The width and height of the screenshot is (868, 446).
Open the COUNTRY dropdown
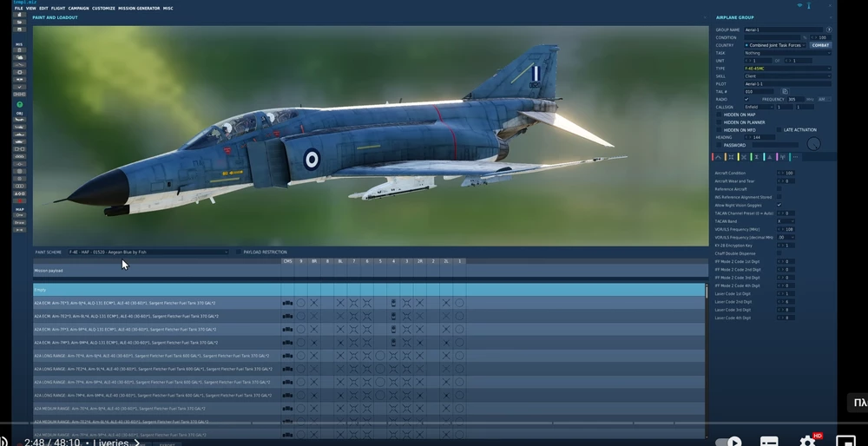[775, 45]
